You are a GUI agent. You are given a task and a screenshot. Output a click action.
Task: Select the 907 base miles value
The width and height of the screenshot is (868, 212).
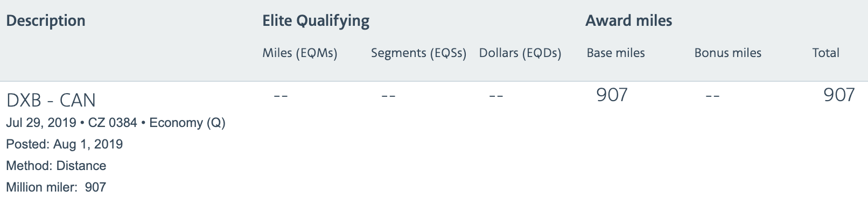coord(612,95)
